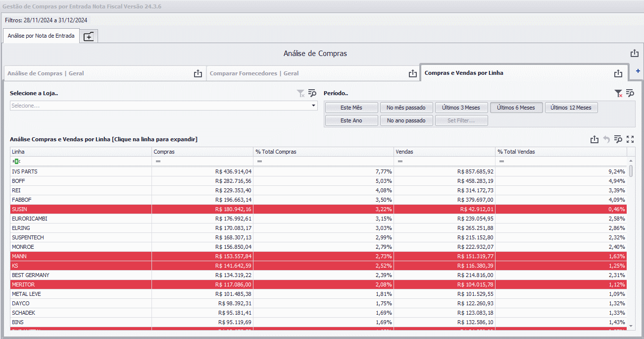Open search options for Selecione a Loja
This screenshot has width=644, height=339.
tap(312, 93)
